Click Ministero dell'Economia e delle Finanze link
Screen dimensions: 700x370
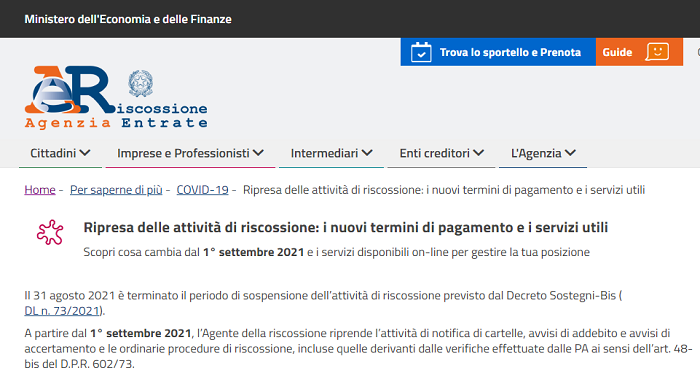[128, 19]
